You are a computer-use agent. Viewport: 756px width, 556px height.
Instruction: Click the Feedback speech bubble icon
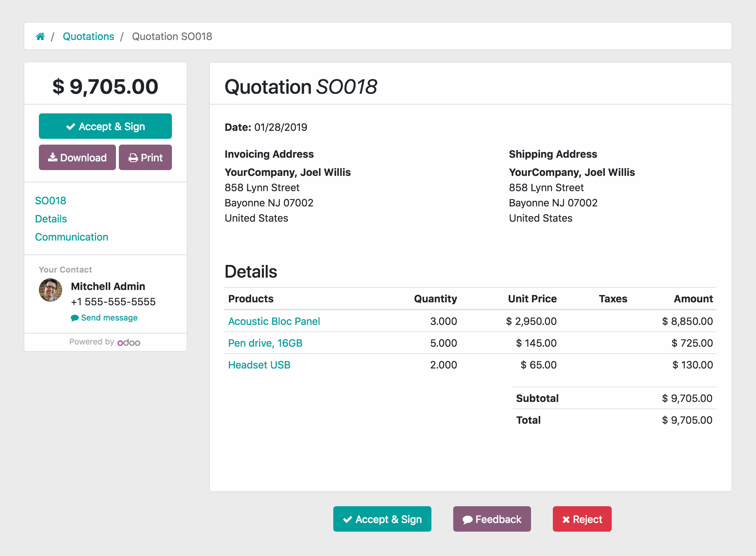[x=469, y=519]
